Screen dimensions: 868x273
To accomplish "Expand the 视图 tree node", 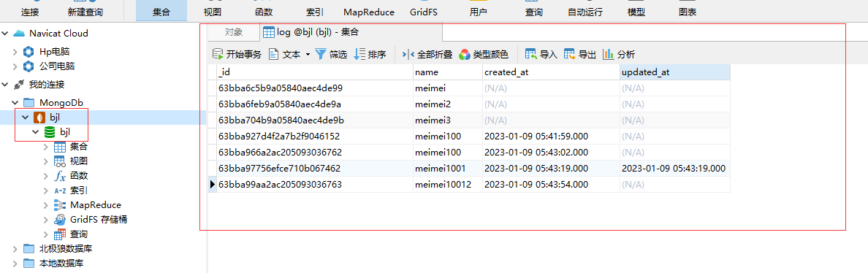I will point(47,161).
